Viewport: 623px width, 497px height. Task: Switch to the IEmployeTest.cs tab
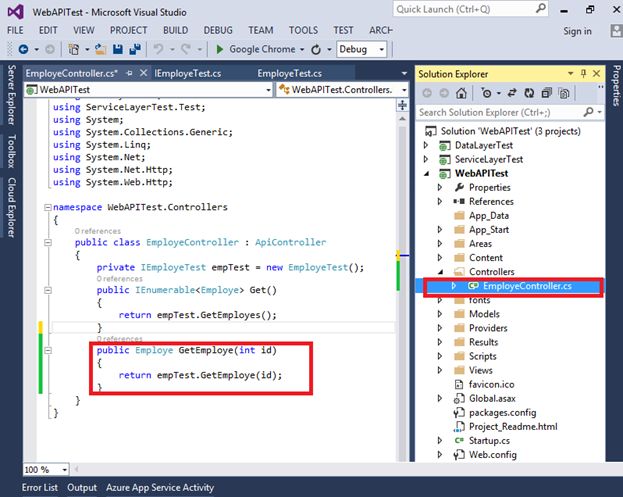tap(188, 73)
